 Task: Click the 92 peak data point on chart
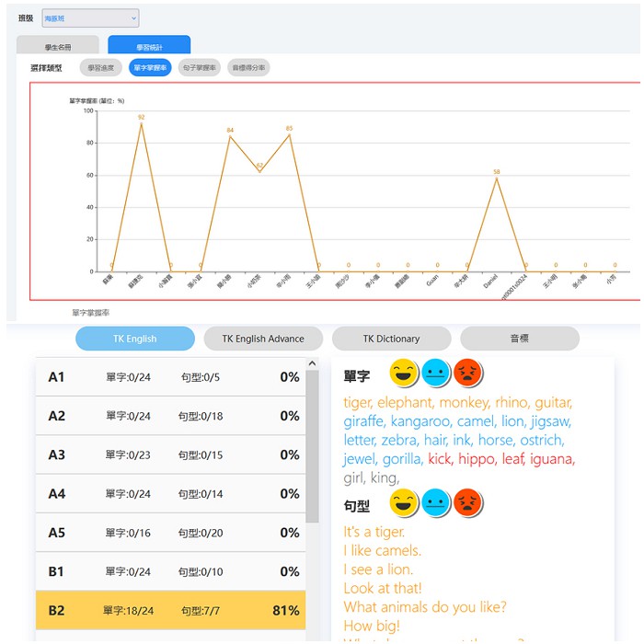141,124
